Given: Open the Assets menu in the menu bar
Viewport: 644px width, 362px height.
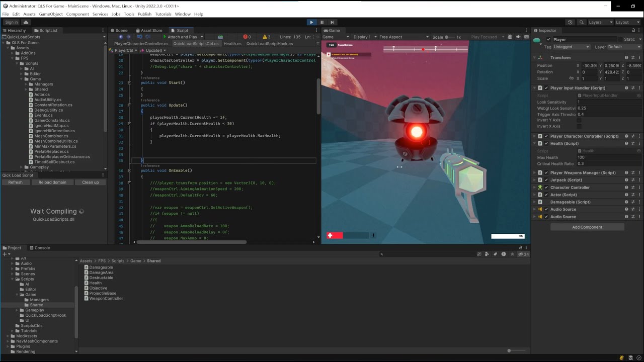Looking at the screenshot, I should click(29, 14).
